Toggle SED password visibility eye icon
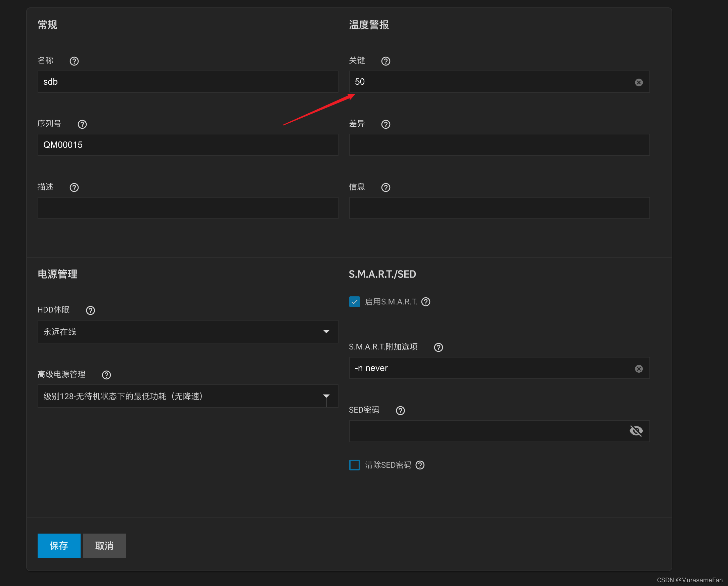 point(636,431)
